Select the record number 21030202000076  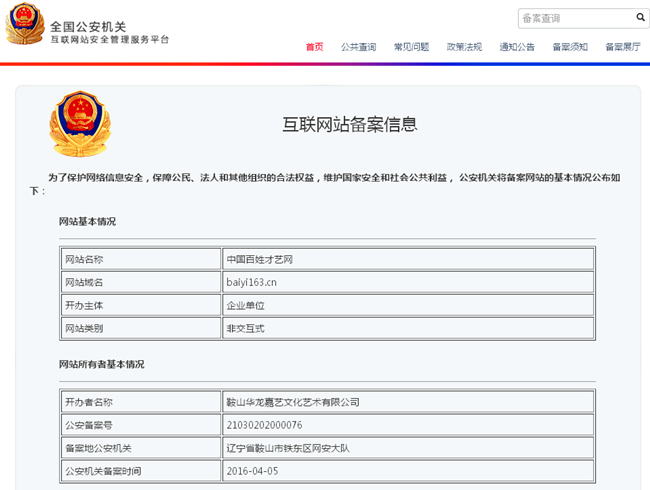point(264,425)
